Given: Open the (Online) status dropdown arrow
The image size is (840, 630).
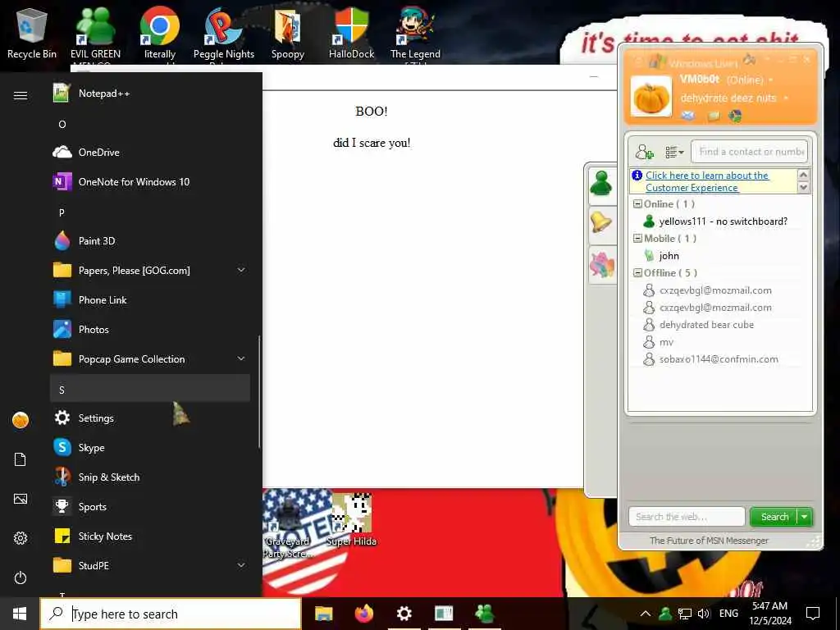Looking at the screenshot, I should pyautogui.click(x=771, y=80).
